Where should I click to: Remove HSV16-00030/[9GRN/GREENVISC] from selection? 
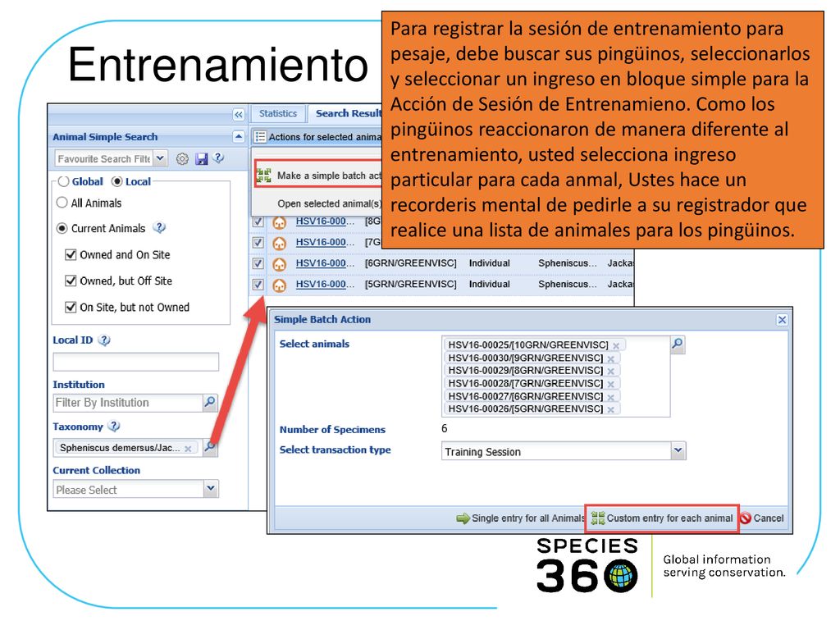pyautogui.click(x=610, y=359)
